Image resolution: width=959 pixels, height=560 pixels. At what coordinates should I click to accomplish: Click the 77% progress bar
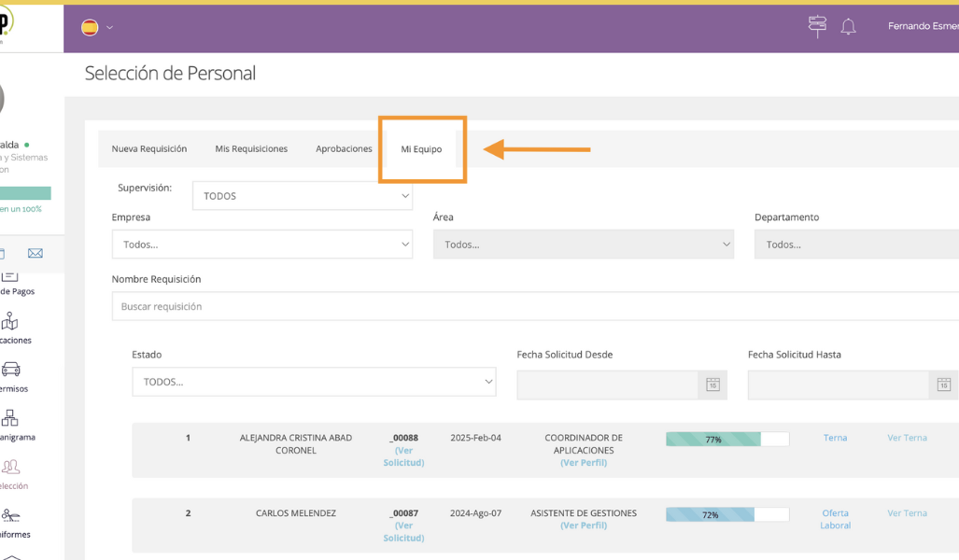pyautogui.click(x=727, y=439)
